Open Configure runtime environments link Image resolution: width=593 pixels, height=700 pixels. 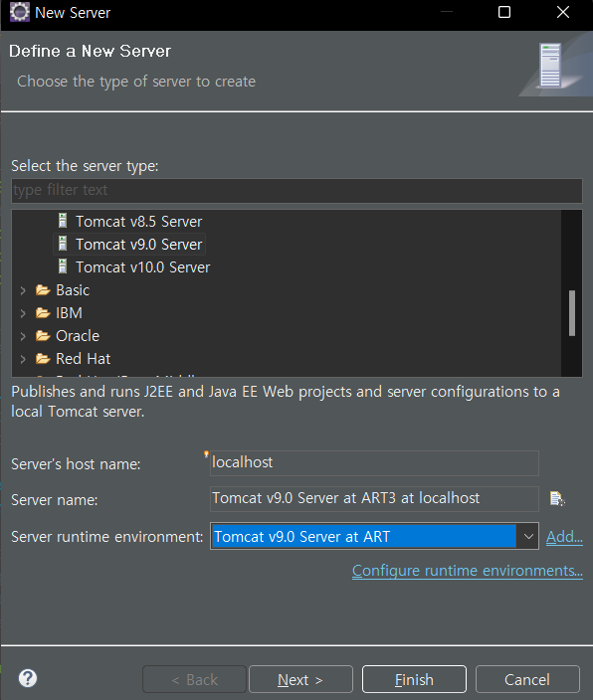(468, 571)
